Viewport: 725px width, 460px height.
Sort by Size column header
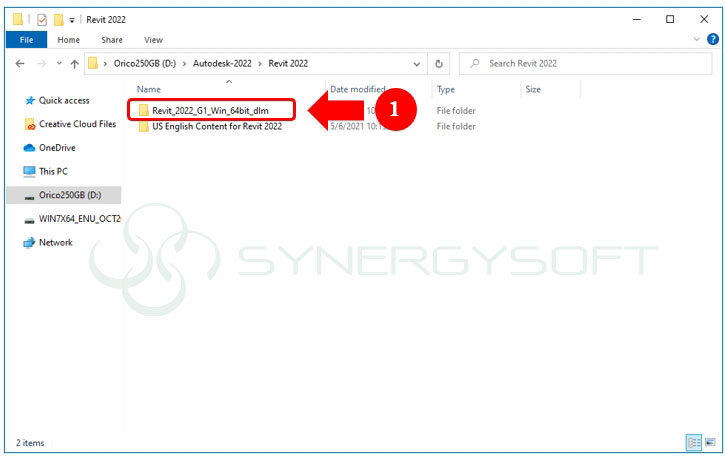pos(533,89)
